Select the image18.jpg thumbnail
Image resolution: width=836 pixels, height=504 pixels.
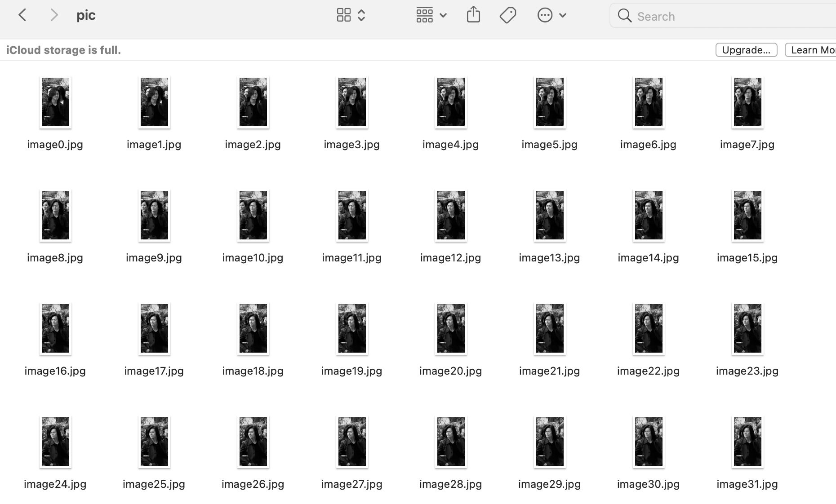point(253,328)
